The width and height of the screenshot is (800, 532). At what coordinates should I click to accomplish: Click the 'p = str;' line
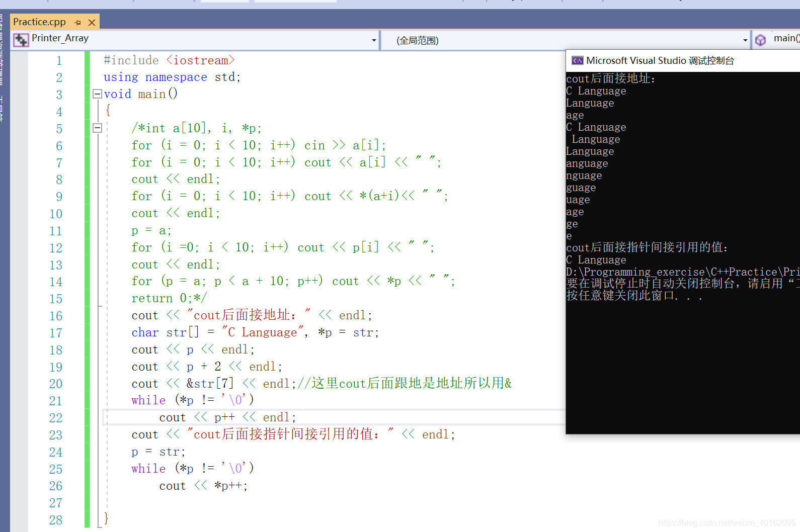tap(158, 452)
